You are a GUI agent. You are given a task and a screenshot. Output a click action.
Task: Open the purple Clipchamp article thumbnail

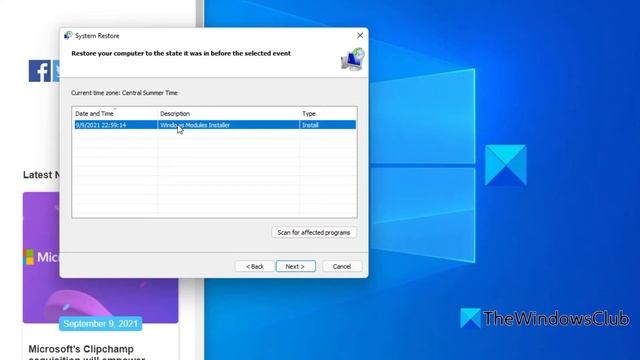tap(100, 258)
